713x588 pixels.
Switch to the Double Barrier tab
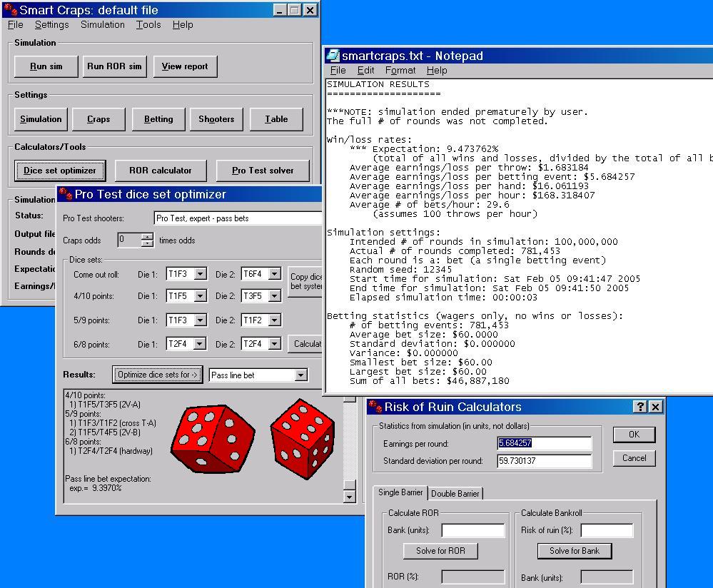tap(457, 493)
